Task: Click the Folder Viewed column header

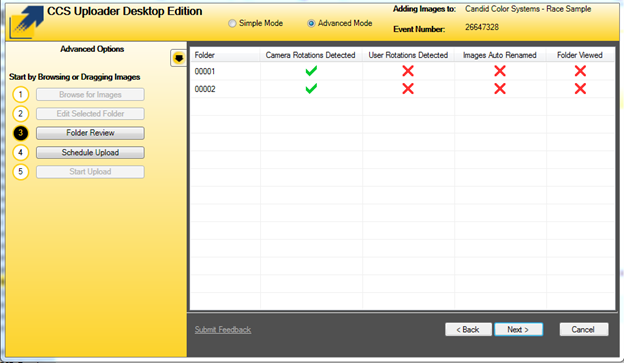Action: [580, 55]
